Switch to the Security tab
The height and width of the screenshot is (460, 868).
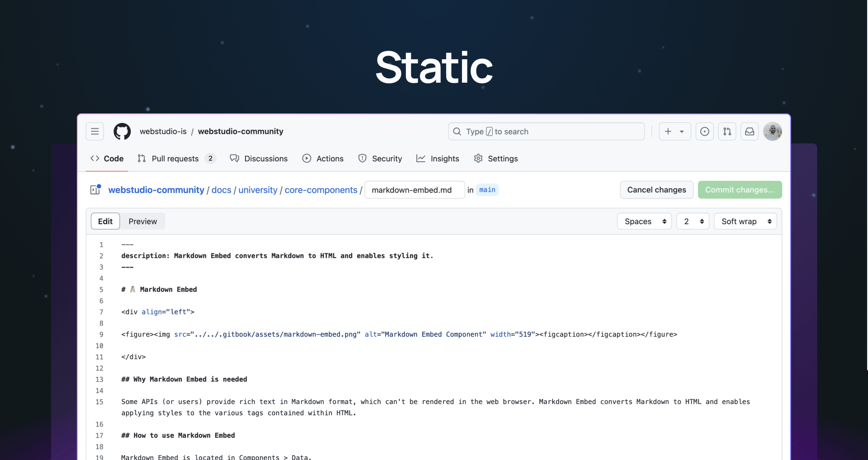tap(380, 159)
